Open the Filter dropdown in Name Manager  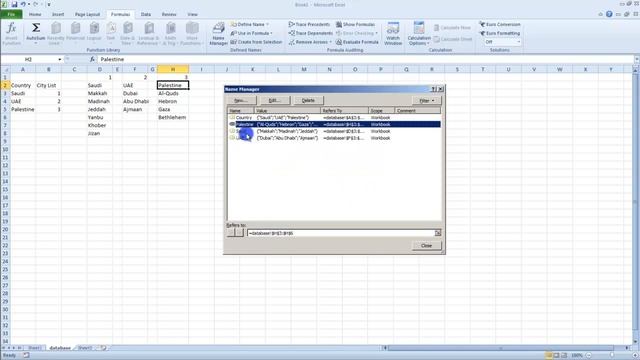tap(427, 100)
